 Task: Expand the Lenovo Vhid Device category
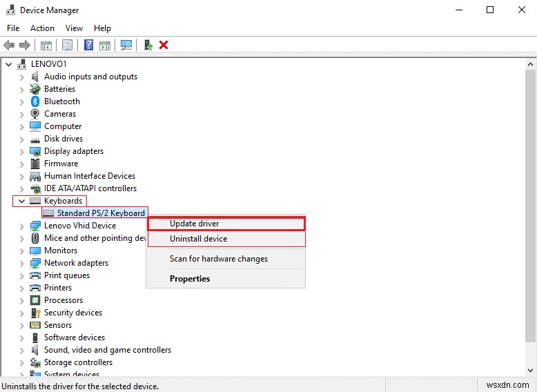tap(22, 226)
